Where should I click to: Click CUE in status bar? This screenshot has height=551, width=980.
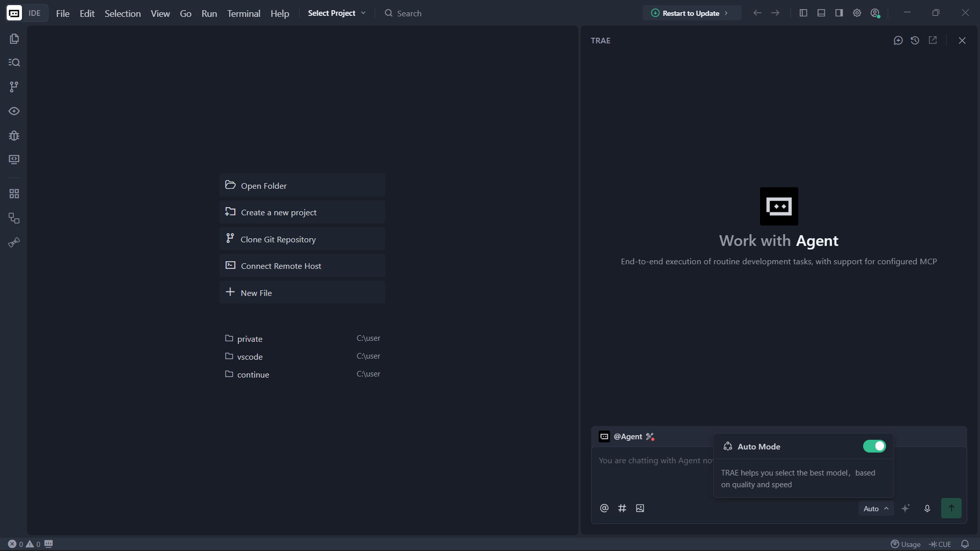940,544
